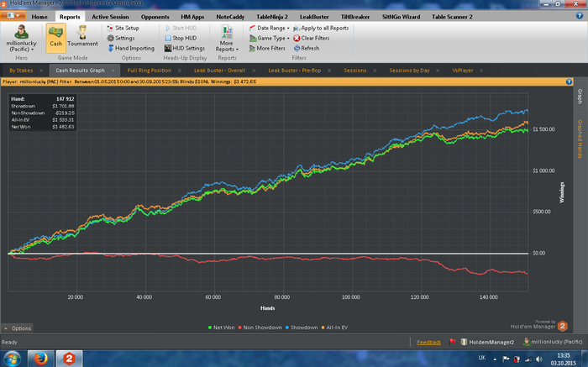Viewport: 588px width, 367px height.
Task: Select Cash game mode
Action: (56, 38)
